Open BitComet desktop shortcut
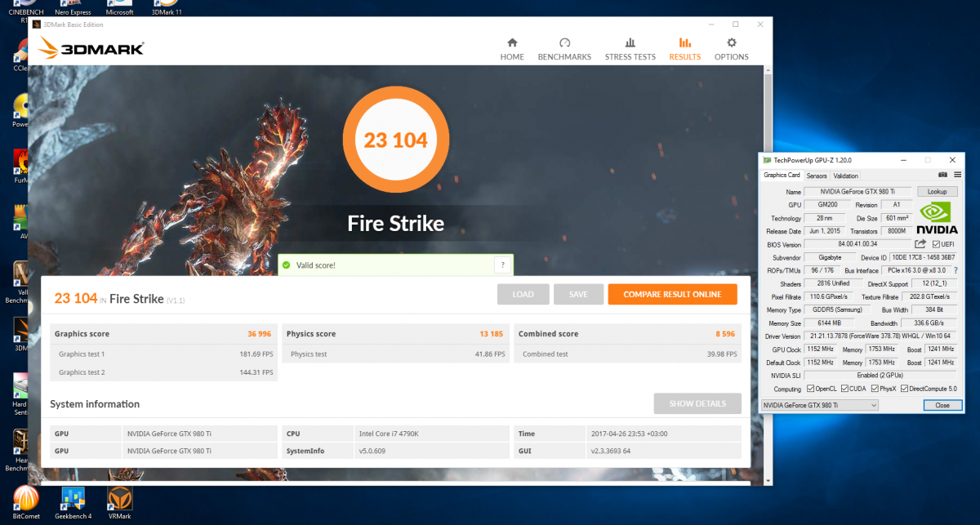 [x=24, y=501]
